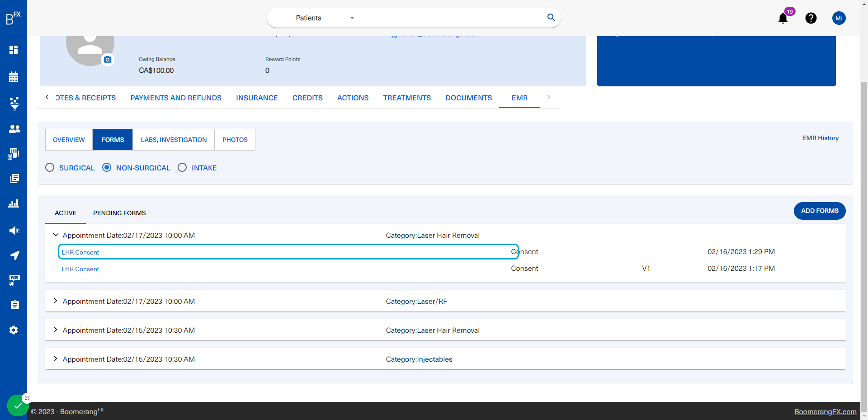Image resolution: width=868 pixels, height=420 pixels.
Task: Open the point-of-sale icon in sidebar
Action: 14,154
